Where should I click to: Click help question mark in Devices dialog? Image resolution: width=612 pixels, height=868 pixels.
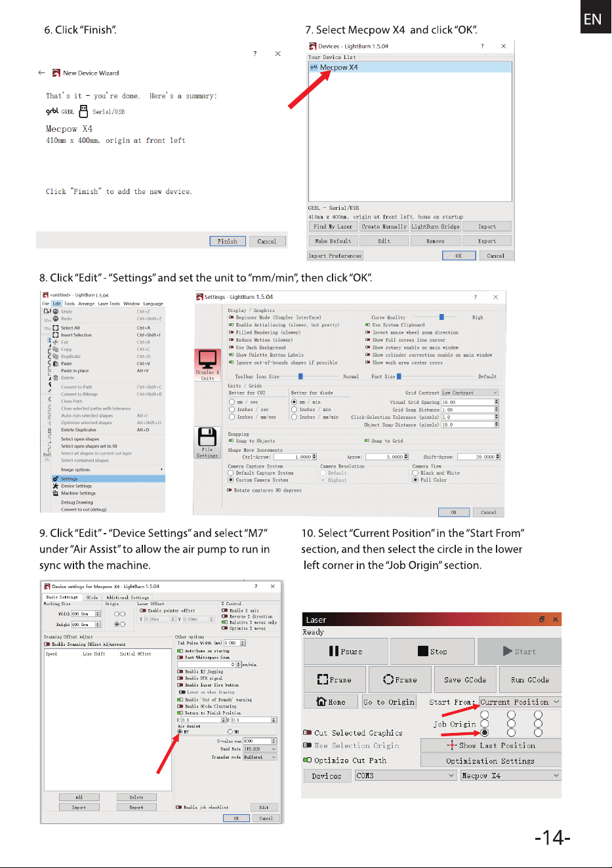pyautogui.click(x=482, y=47)
